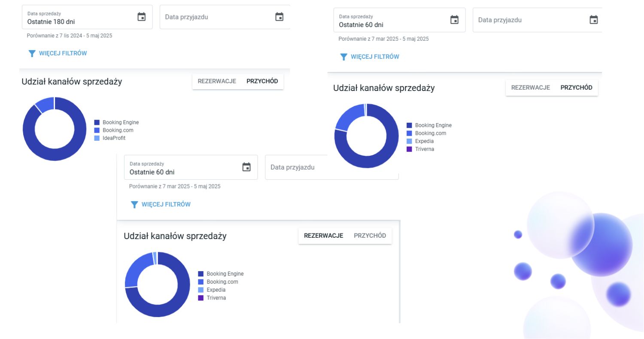Click Triverna color swatch in top-right legend

(409, 149)
